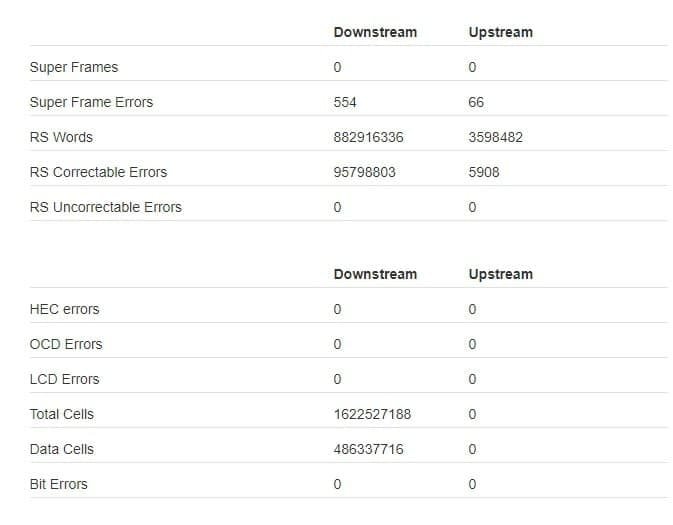Screen dimensions: 673x525
Task: Click the RS Words row label
Action: click(x=61, y=137)
